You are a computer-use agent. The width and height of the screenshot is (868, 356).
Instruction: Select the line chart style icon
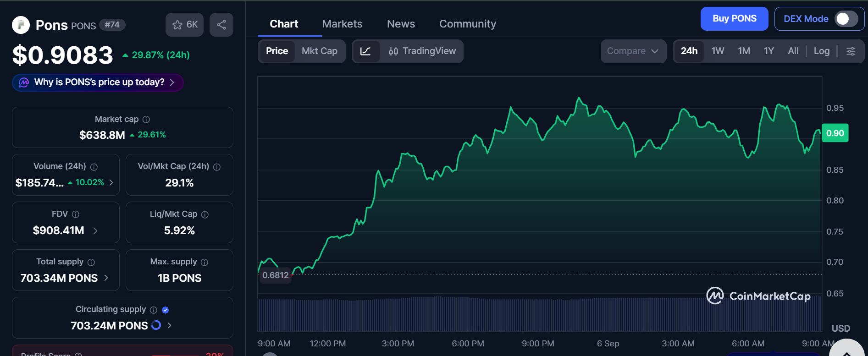pyautogui.click(x=366, y=51)
